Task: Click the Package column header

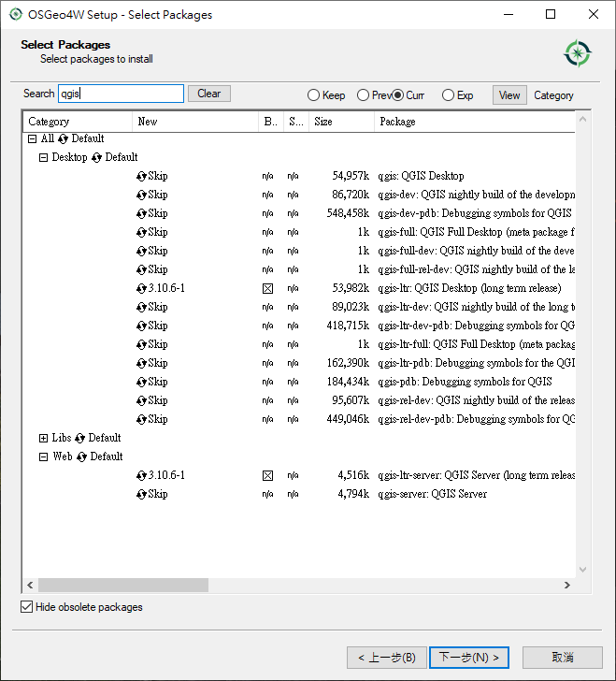Action: pyautogui.click(x=475, y=122)
